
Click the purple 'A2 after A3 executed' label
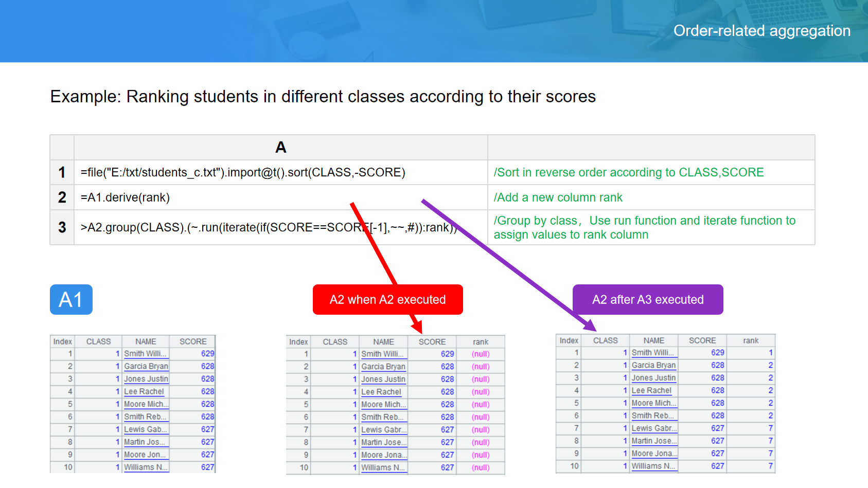pyautogui.click(x=647, y=299)
